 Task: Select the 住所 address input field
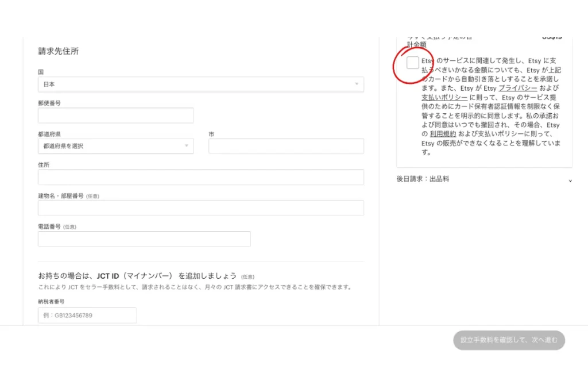click(200, 177)
